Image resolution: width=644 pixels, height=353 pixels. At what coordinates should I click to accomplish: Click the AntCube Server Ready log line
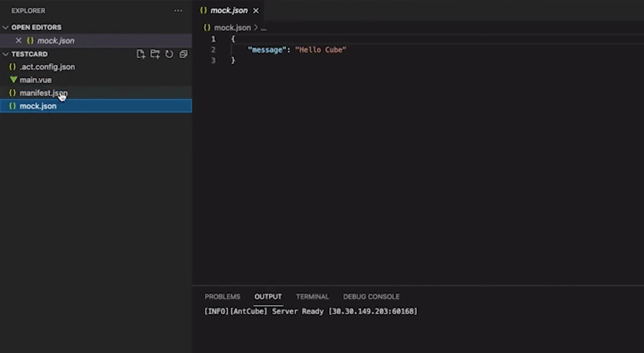click(311, 311)
